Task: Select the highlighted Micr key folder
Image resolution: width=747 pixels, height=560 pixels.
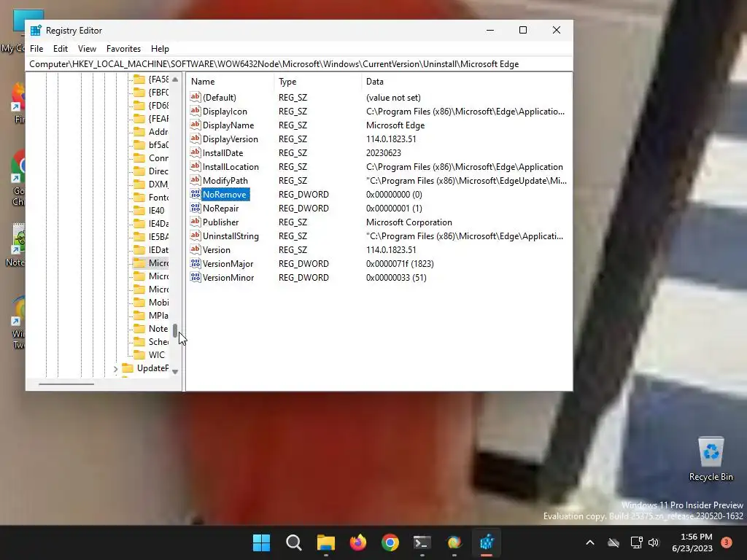Action: coord(151,262)
